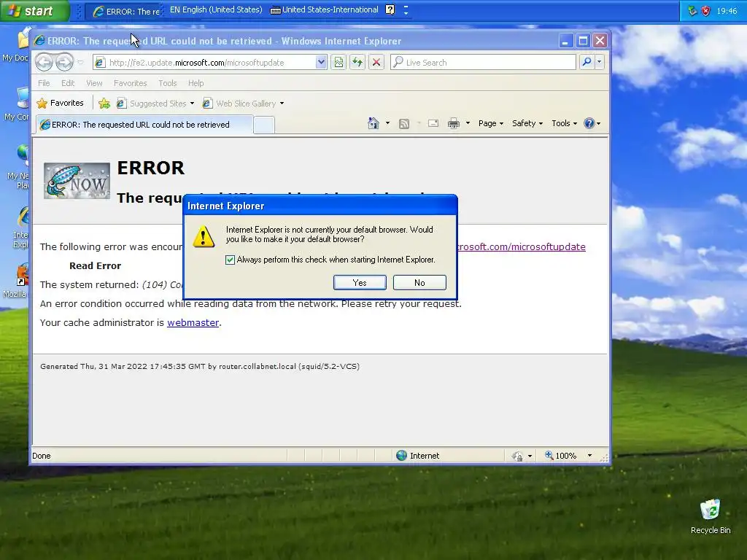Open the Page command menu
This screenshot has width=747, height=560.
(491, 123)
